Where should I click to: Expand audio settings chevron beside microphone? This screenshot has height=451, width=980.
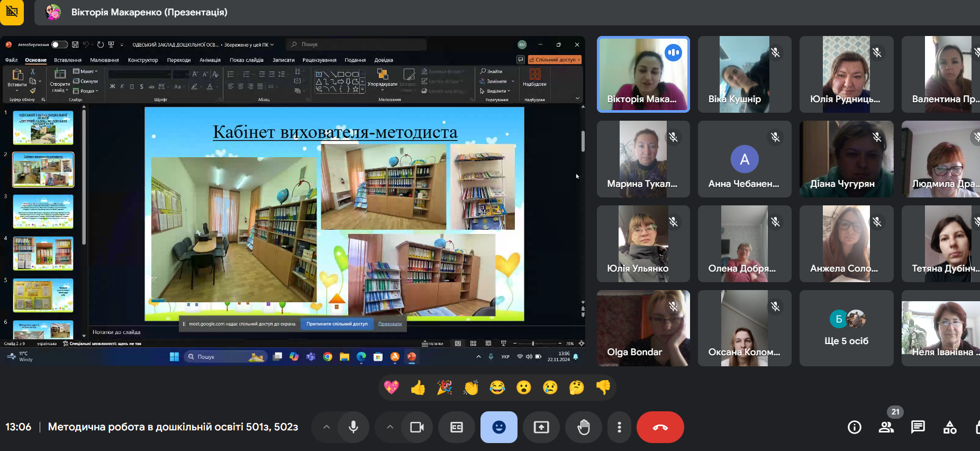point(326,427)
